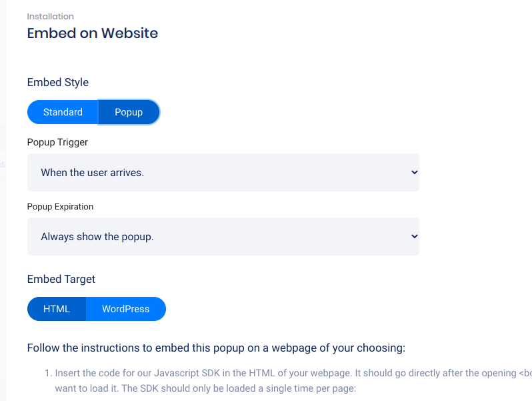Image resolution: width=532 pixels, height=401 pixels.
Task: Click the 'When the user arrives.' selected value
Action: point(93,172)
